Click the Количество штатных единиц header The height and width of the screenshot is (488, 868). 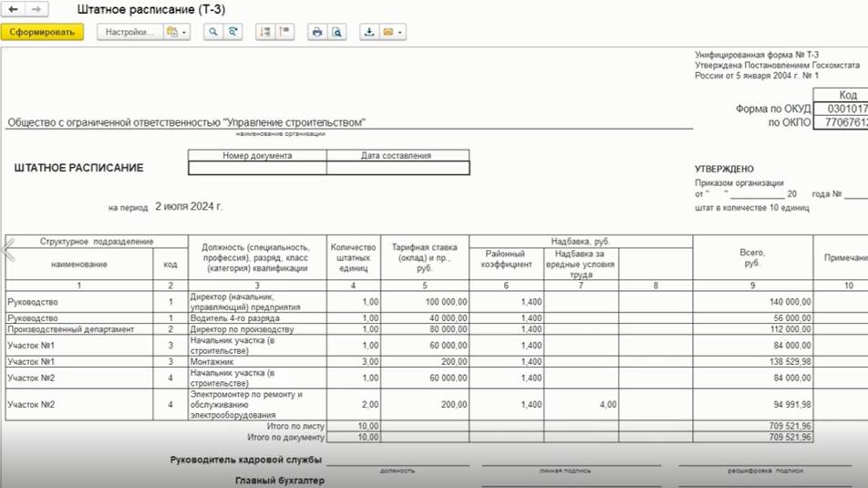click(353, 257)
